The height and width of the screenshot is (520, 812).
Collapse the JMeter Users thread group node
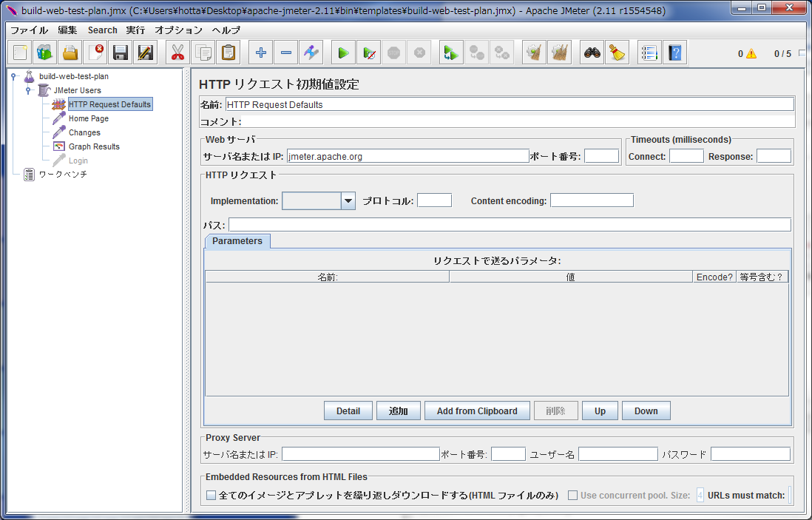pos(29,90)
